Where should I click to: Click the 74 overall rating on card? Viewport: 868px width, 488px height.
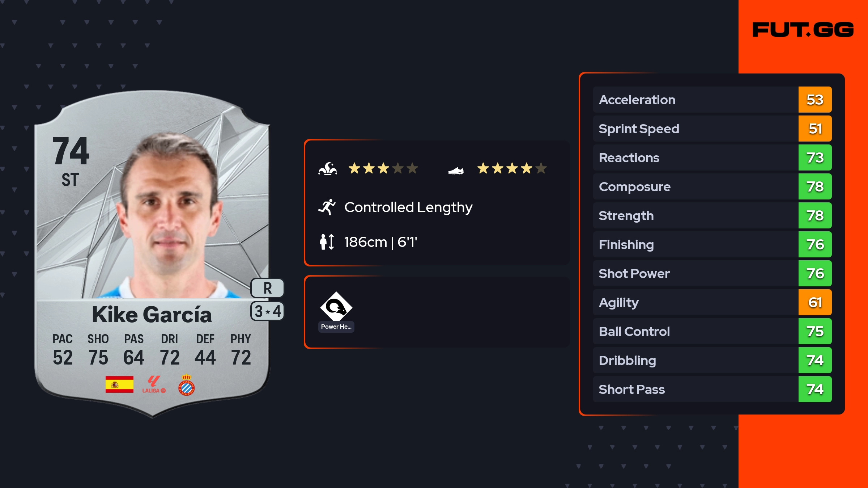[71, 151]
